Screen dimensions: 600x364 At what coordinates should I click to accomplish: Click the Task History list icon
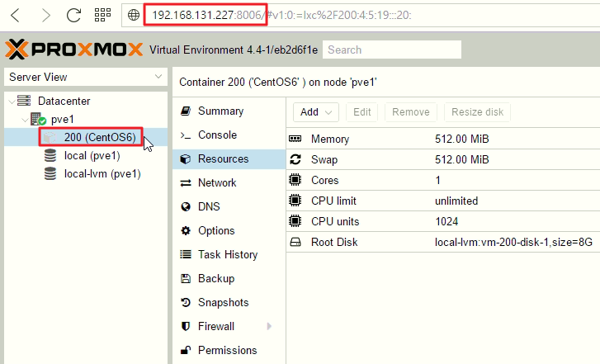pyautogui.click(x=186, y=254)
